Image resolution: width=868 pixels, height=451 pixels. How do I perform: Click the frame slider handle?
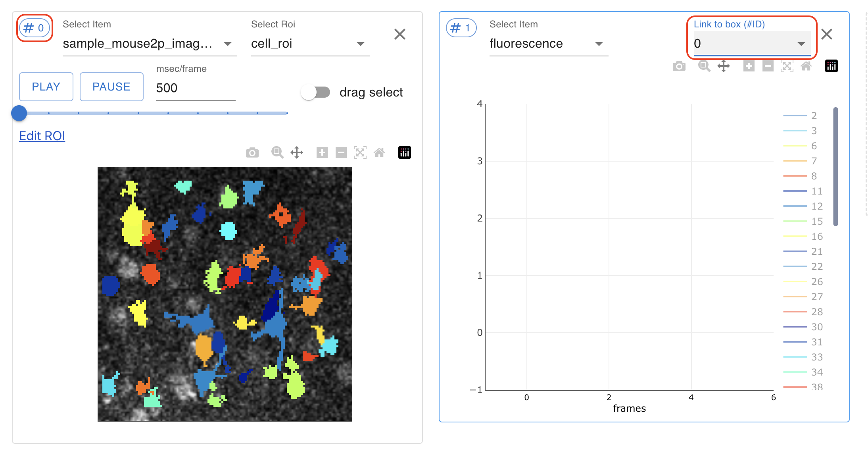(19, 113)
